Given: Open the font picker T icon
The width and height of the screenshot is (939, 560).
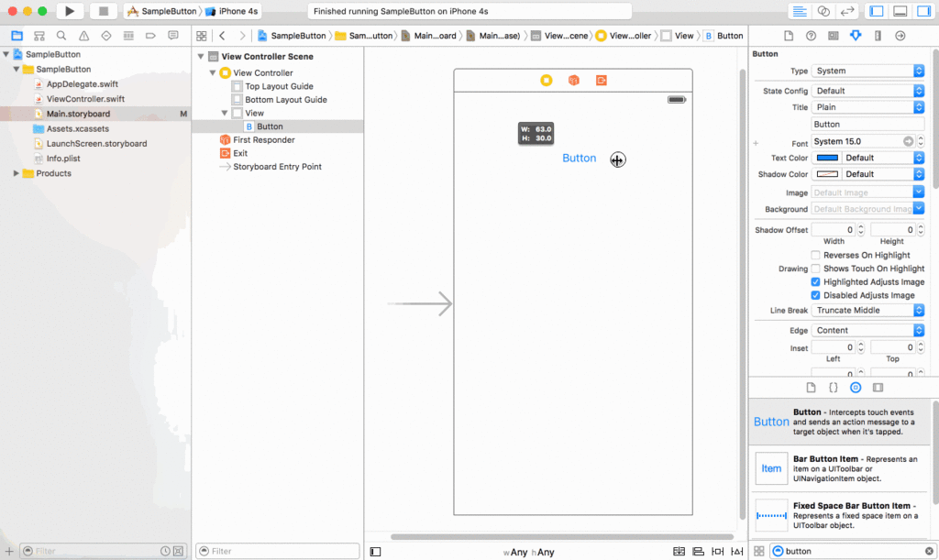Looking at the screenshot, I should (x=909, y=141).
